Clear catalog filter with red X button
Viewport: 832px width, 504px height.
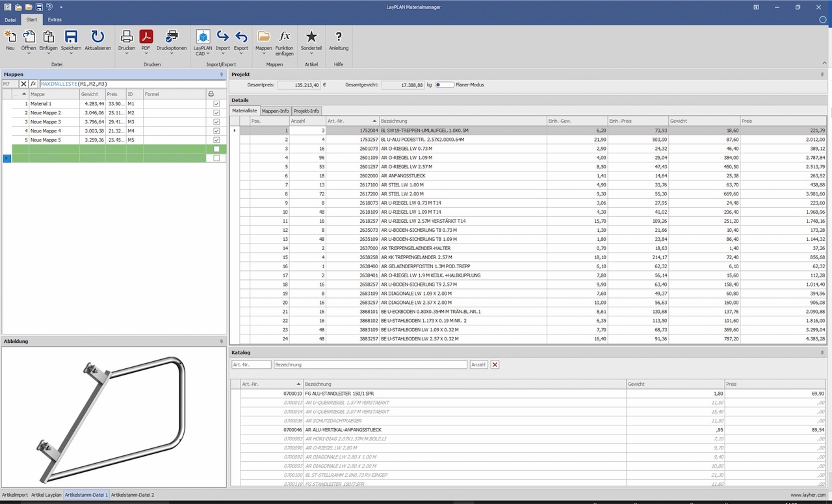(x=495, y=365)
